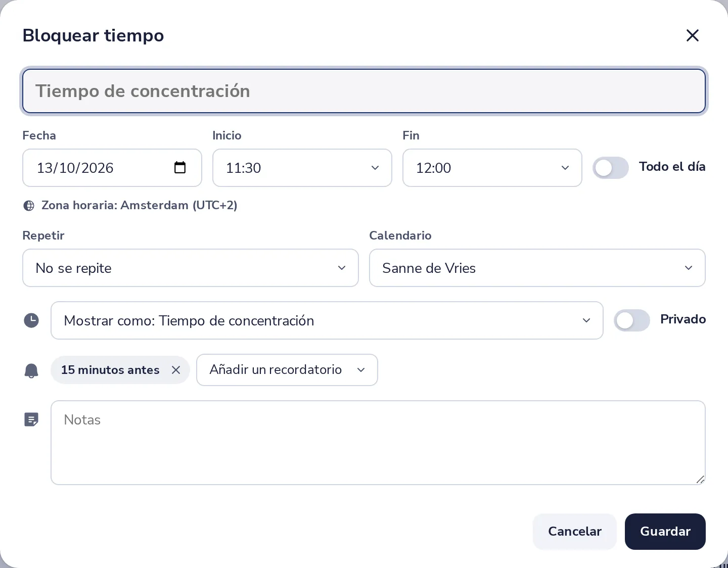Click the Fecha date field
The width and height of the screenshot is (728, 568).
point(112,168)
